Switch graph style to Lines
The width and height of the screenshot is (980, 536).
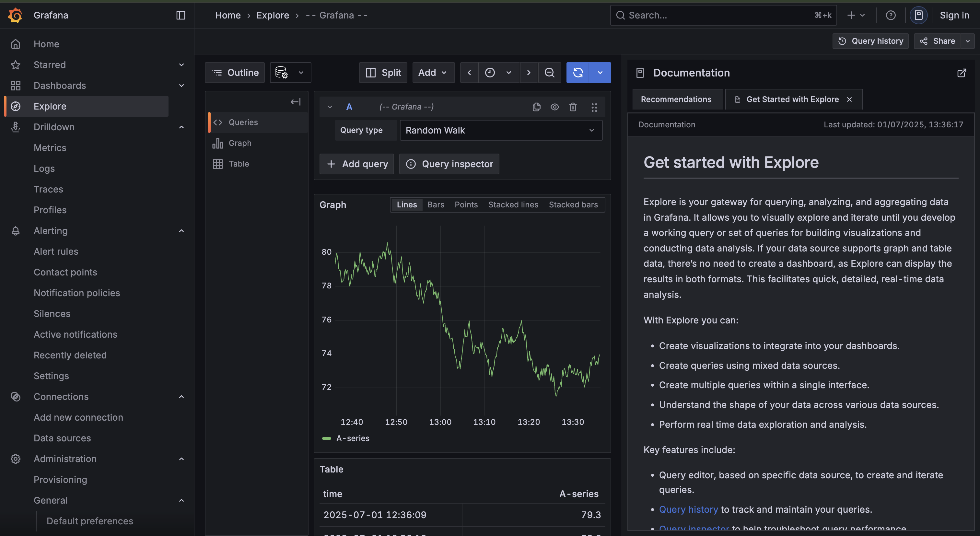click(407, 205)
